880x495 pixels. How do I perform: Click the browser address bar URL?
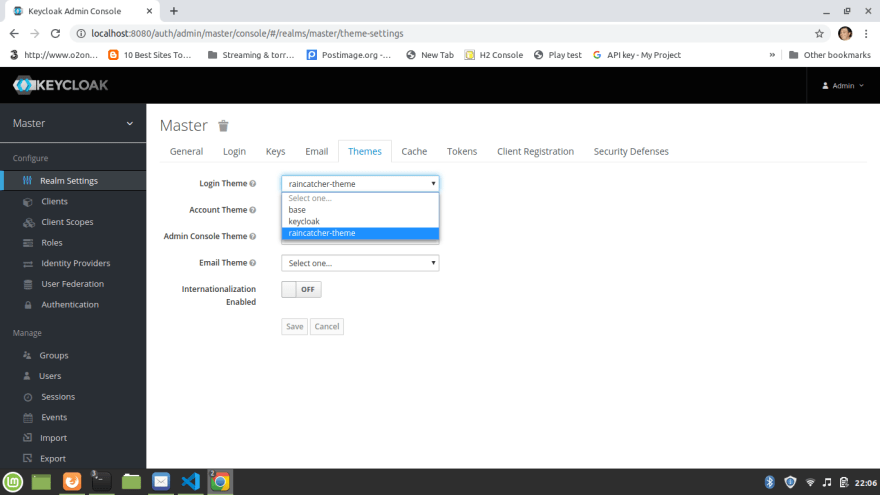248,34
